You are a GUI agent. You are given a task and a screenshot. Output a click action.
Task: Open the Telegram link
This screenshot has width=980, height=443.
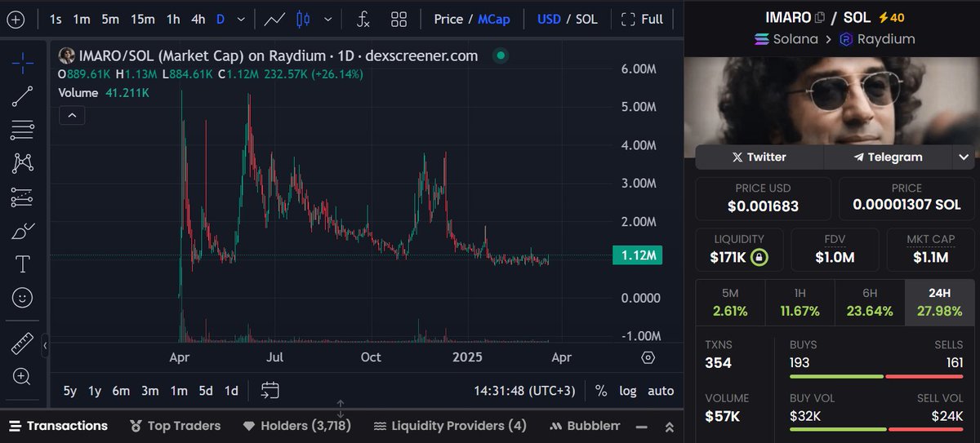[x=889, y=157]
